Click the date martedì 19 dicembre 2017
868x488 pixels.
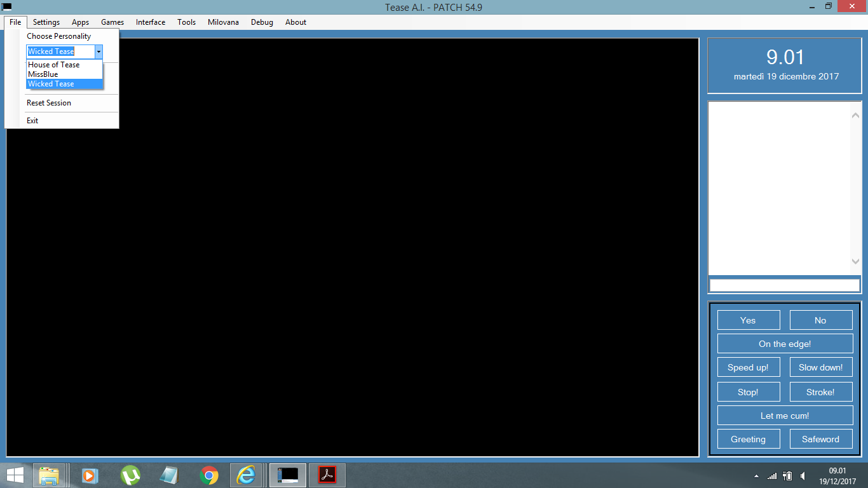786,76
